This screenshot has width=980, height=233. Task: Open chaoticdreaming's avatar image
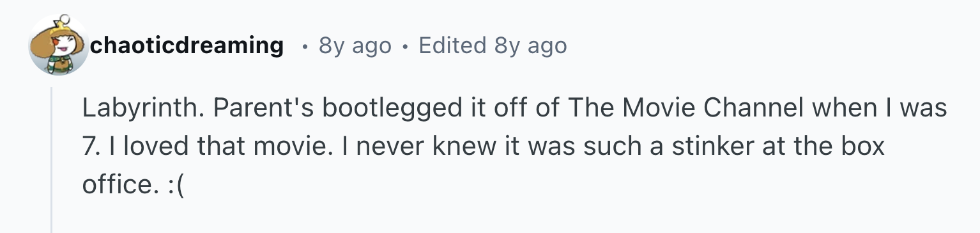(59, 46)
